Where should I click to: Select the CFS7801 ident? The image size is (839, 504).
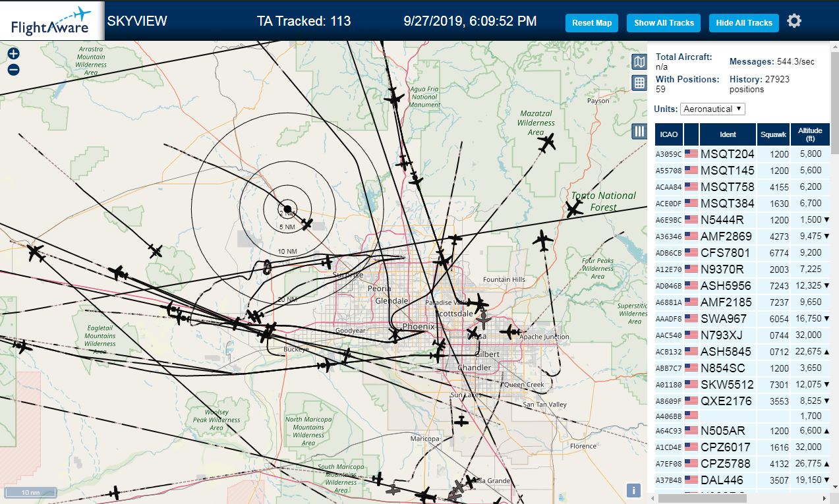[725, 253]
